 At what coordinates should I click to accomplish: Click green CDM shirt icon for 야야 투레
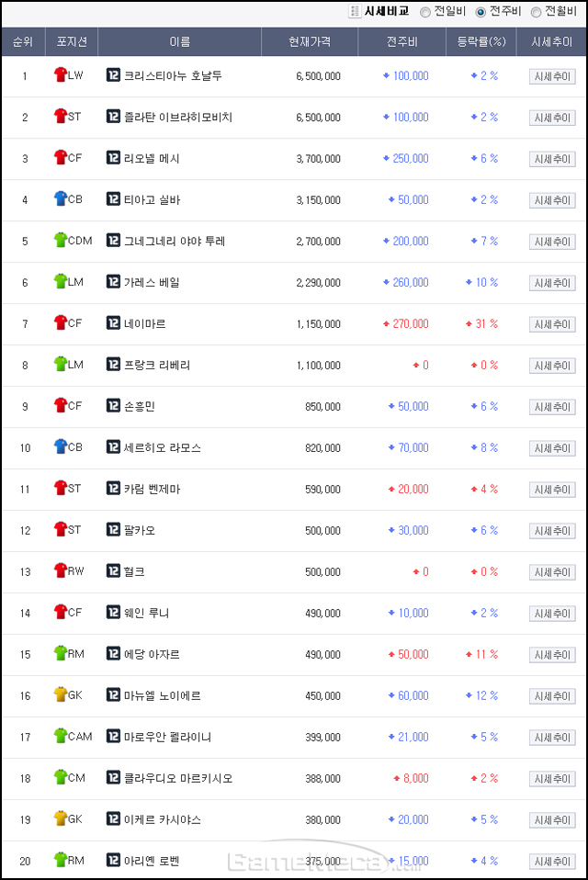coord(61,240)
